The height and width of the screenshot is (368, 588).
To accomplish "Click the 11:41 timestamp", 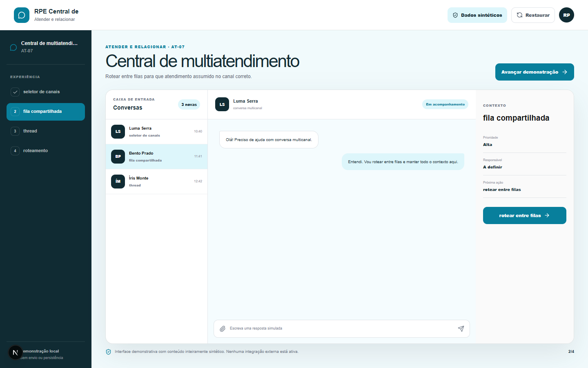I will pos(198,157).
